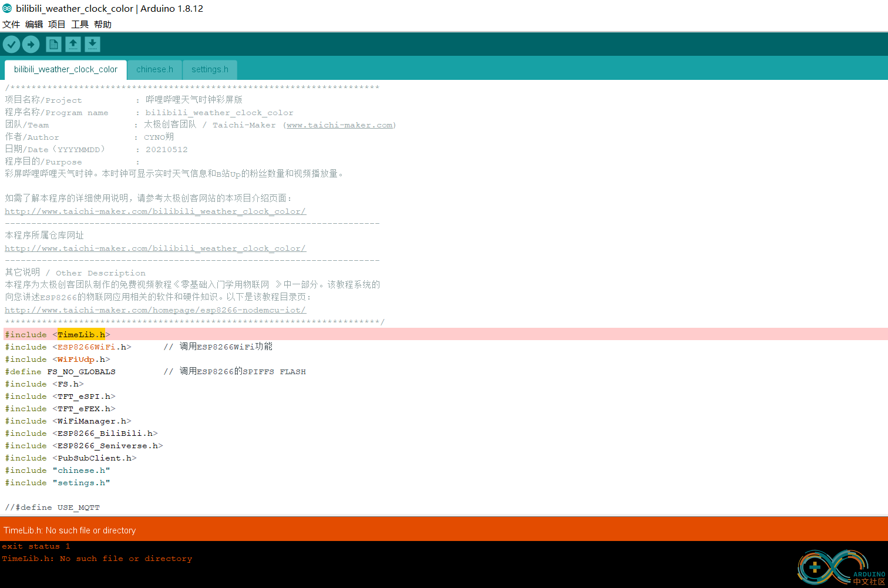Screen dimensions: 888x588
Task: Open the www.taichi-maker.com link in Team line
Action: tap(339, 125)
